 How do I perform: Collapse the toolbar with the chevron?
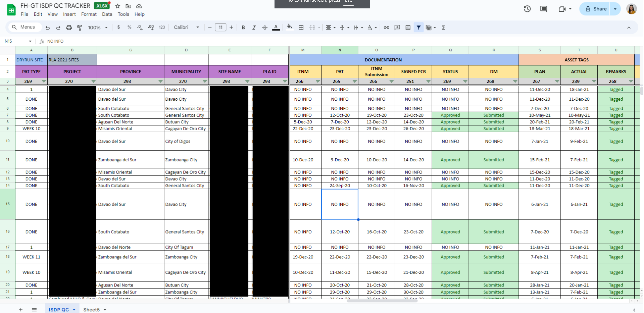click(629, 28)
